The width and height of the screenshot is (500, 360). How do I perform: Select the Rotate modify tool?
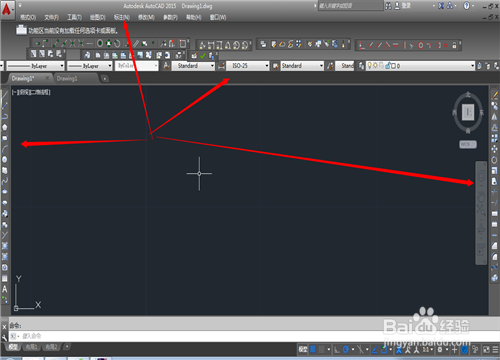(494, 160)
